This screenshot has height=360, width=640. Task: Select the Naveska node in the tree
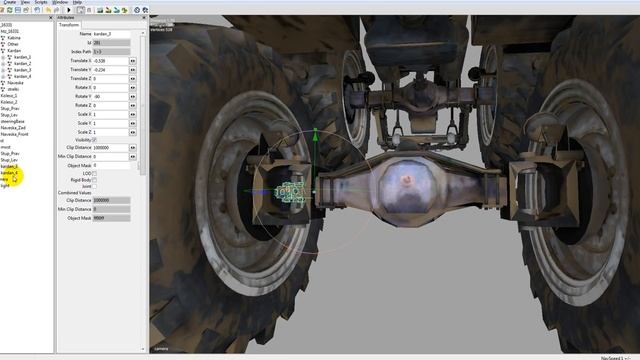pyautogui.click(x=16, y=83)
